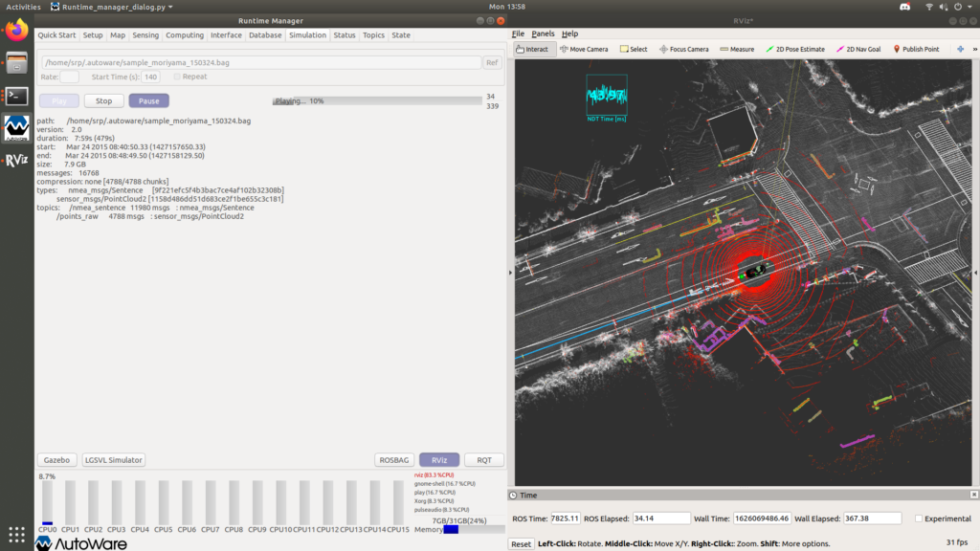Switch to the Database tab

265,35
